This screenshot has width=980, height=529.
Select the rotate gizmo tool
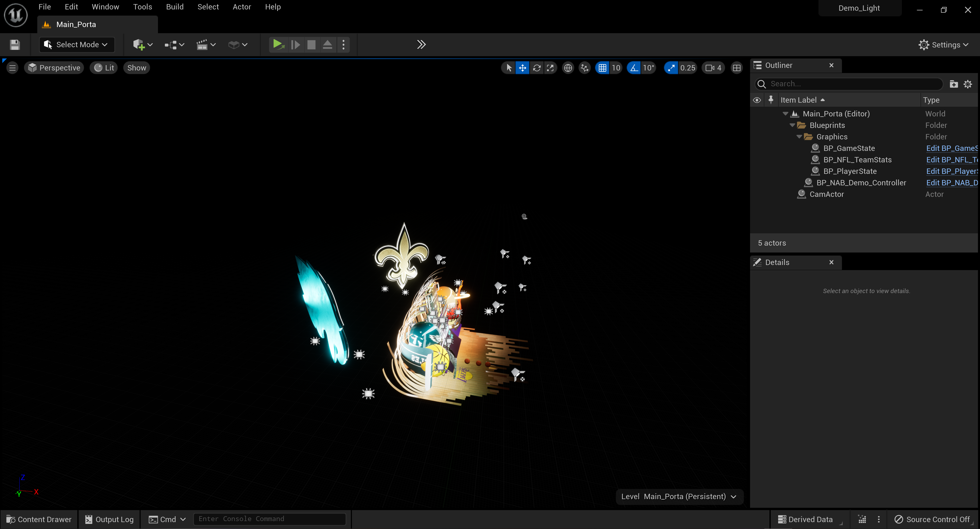coord(536,68)
